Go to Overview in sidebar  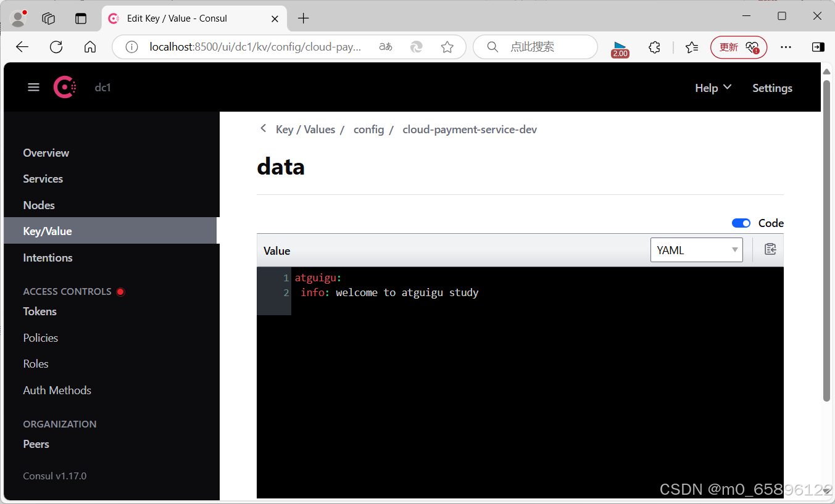[46, 153]
